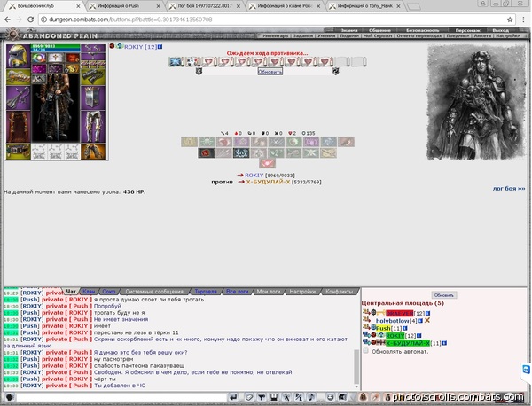532x406 pixels.
Task: Click player name ROKIY at top
Action: [x=134, y=47]
